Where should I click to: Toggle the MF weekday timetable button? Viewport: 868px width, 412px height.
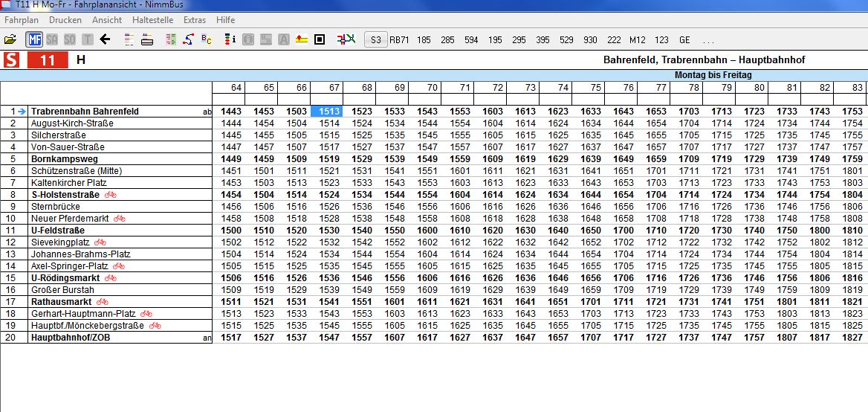(34, 39)
